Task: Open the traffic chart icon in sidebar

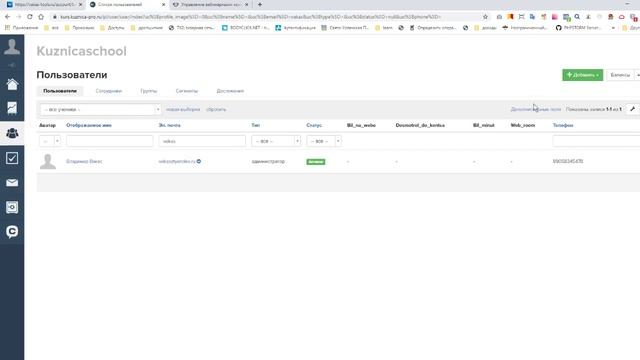Action: click(x=12, y=108)
